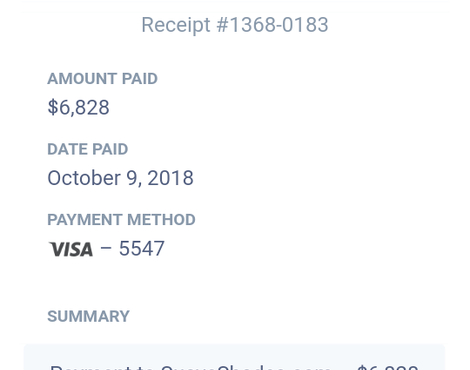470x370 pixels.
Task: Click the Receipt #1368-0183 heading
Action: click(235, 25)
